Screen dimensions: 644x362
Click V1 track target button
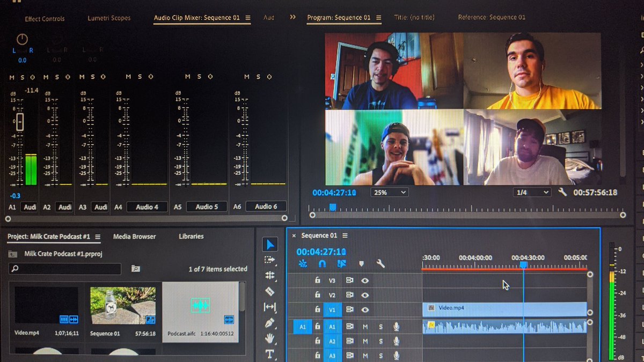(x=332, y=309)
